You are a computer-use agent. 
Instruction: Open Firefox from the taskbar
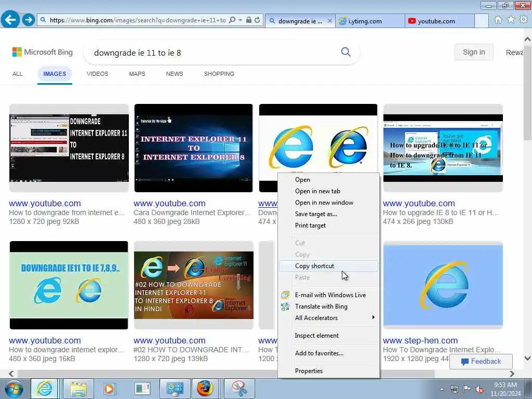click(x=205, y=389)
